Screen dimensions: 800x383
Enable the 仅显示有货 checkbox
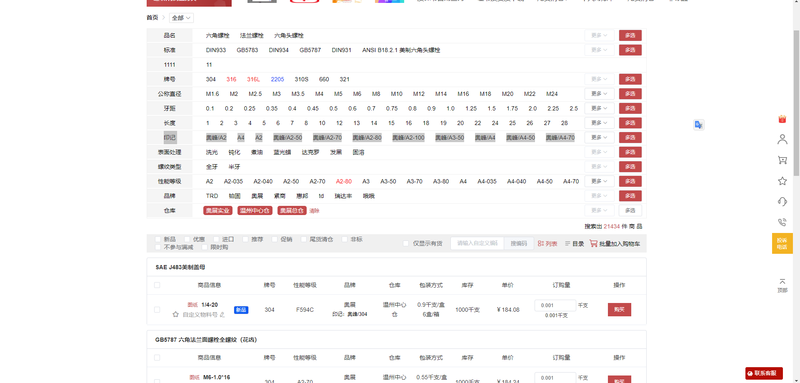406,244
